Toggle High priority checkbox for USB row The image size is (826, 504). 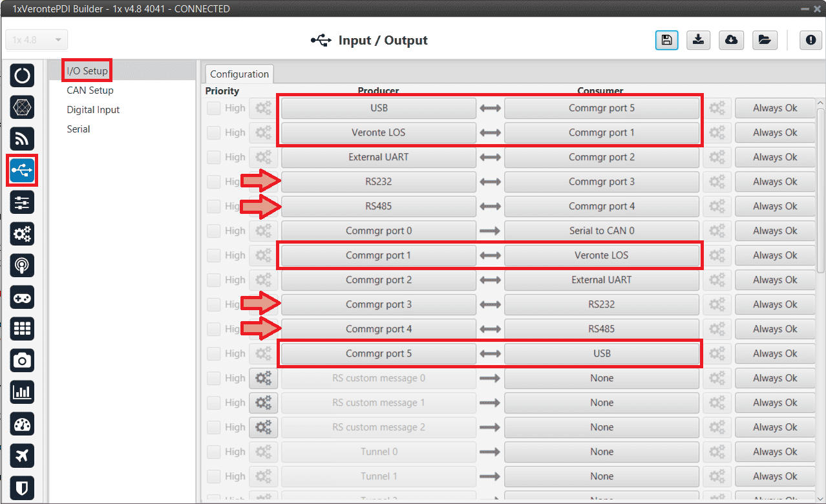(213, 109)
